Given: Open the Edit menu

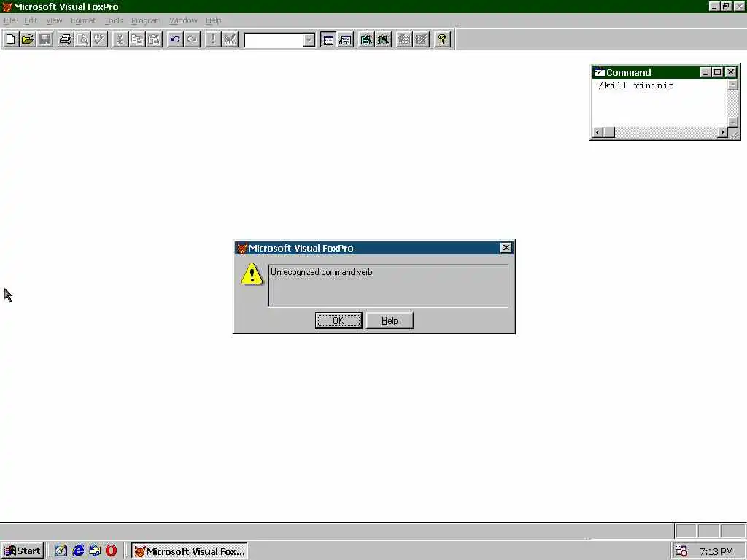Looking at the screenshot, I should [x=31, y=20].
